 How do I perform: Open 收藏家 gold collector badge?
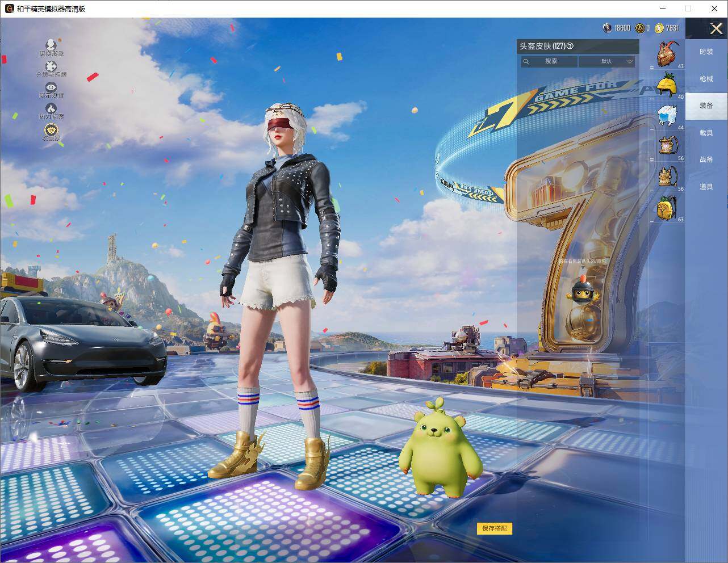pyautogui.click(x=51, y=130)
